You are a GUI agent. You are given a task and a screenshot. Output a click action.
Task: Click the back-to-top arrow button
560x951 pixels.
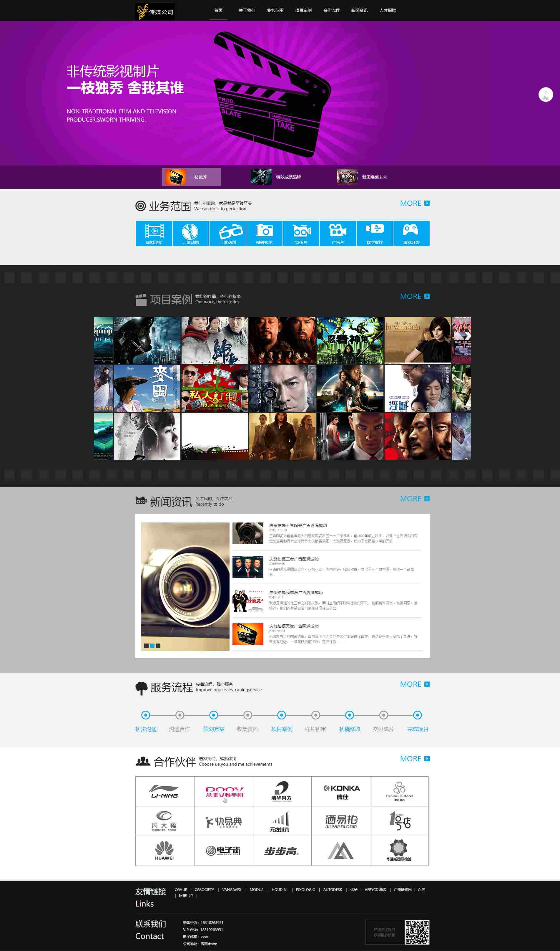pyautogui.click(x=545, y=95)
